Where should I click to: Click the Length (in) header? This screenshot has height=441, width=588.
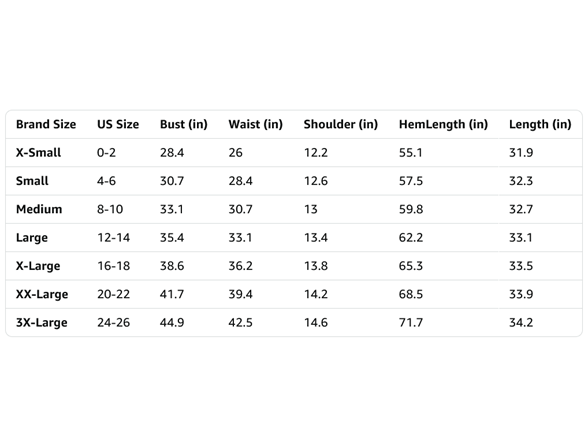[x=540, y=124]
